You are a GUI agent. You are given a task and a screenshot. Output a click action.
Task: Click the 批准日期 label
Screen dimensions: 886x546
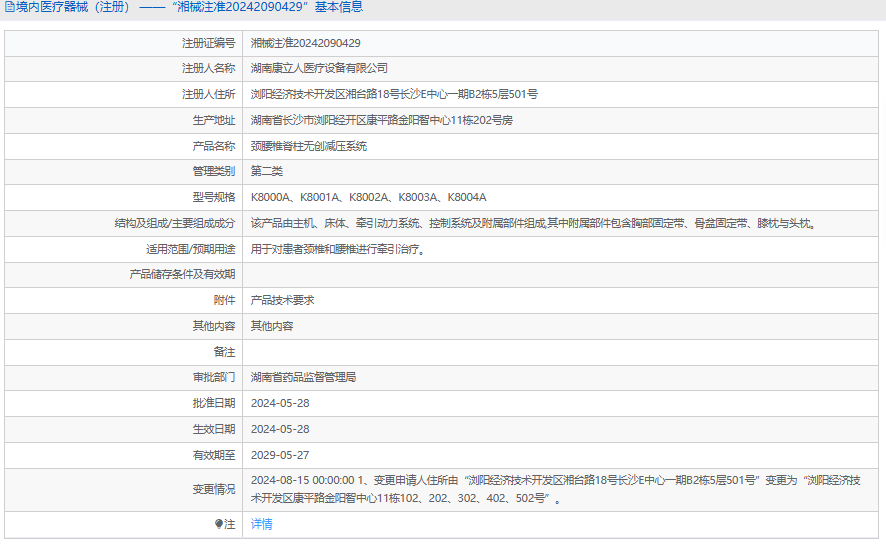tap(214, 403)
